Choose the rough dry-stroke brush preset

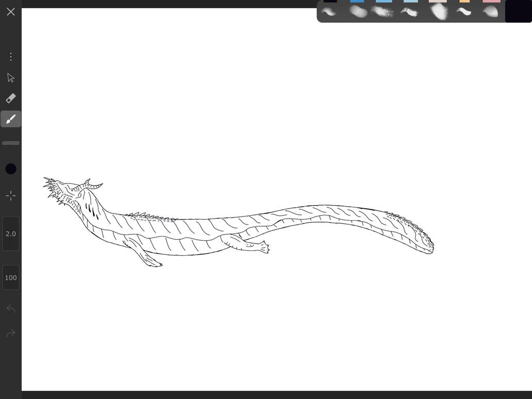pyautogui.click(x=409, y=12)
